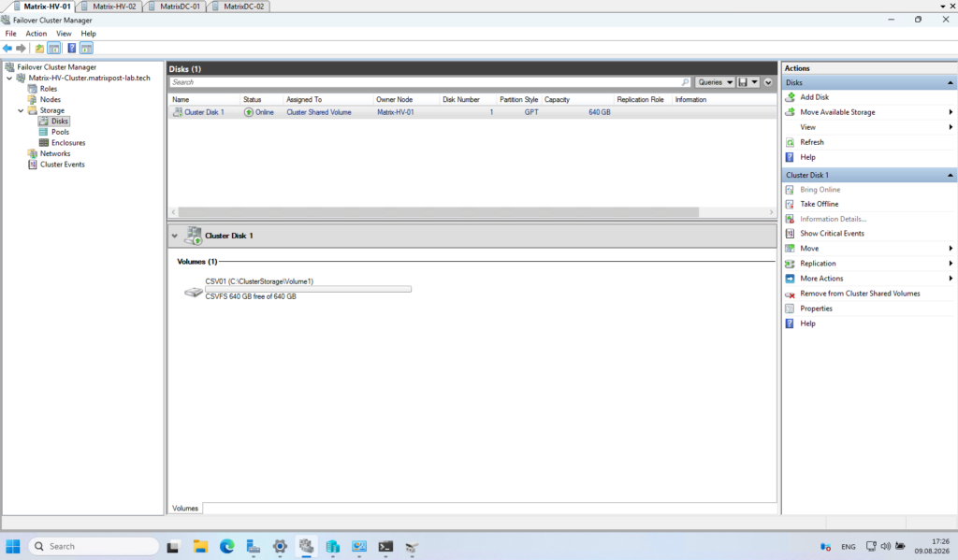Viewport: 958px width, 560px height.
Task: Select Pools under Storage
Action: pos(60,132)
